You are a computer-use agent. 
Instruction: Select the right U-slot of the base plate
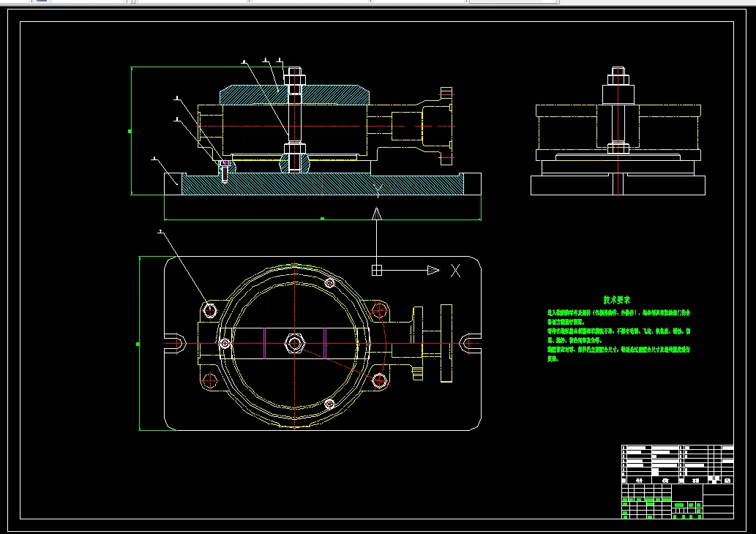point(470,344)
